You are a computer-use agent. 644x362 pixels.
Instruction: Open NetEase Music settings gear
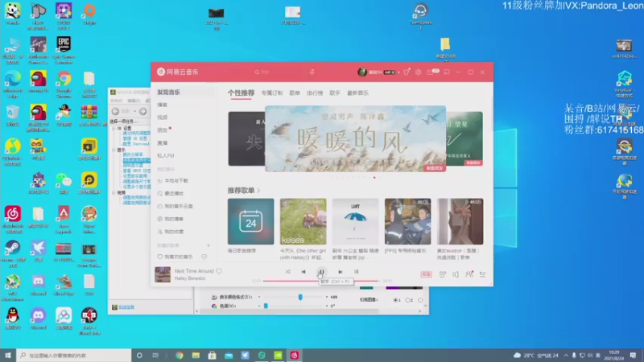click(418, 72)
